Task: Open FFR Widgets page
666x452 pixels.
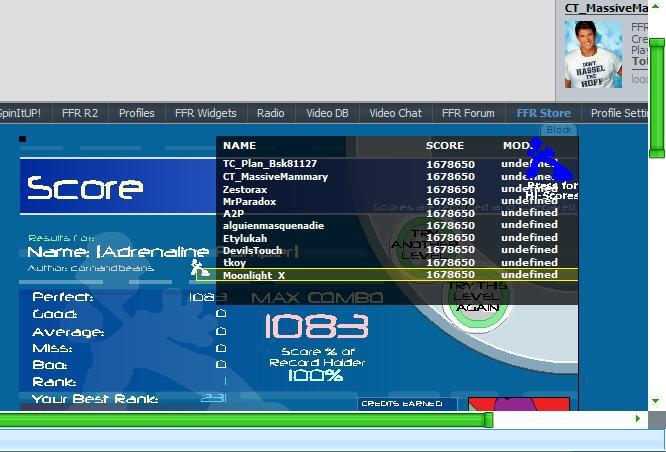Action: coord(206,113)
